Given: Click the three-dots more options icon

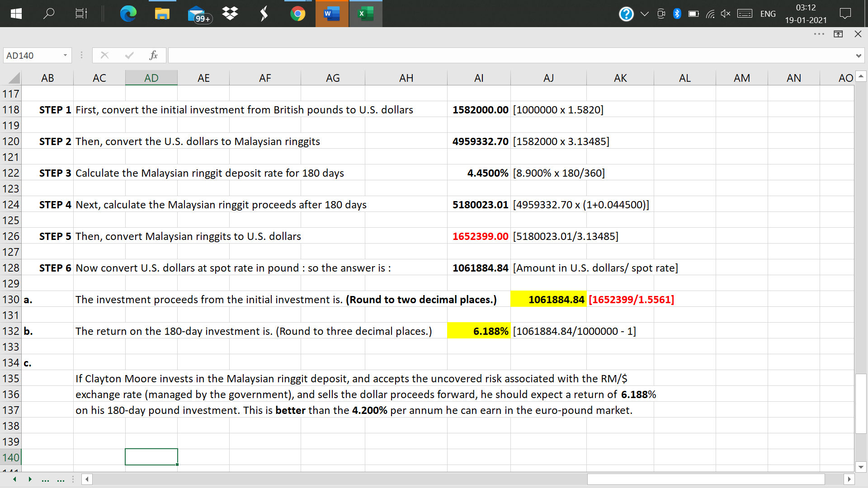Looking at the screenshot, I should (x=819, y=34).
